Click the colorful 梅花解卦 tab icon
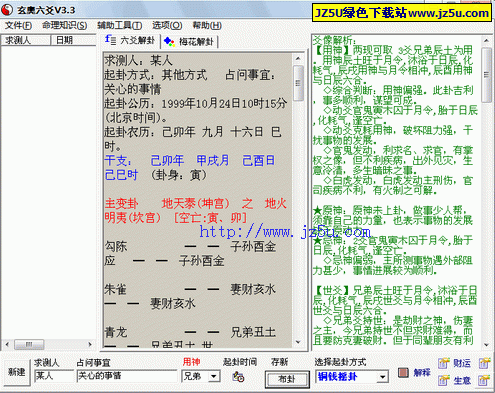Screen dimensions: 495x393 [169, 42]
